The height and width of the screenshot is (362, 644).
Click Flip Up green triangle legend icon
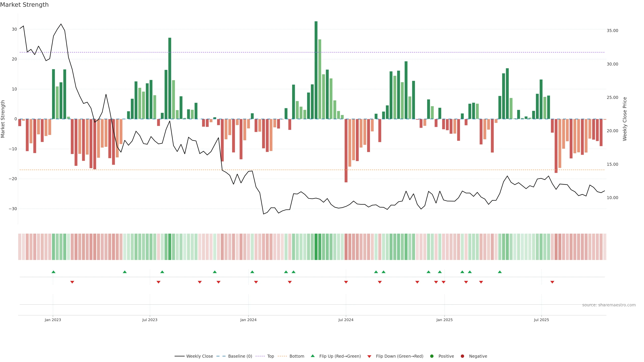312,356
